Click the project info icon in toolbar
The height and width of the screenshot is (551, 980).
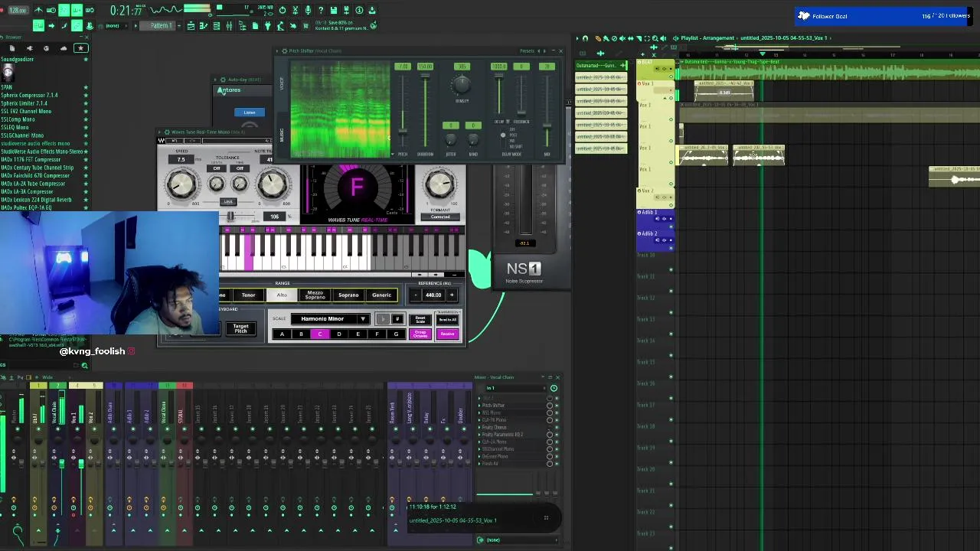point(359,10)
